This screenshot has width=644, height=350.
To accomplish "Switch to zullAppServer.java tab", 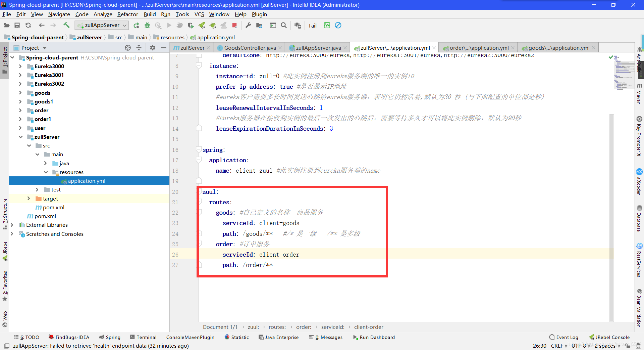I will click(318, 48).
